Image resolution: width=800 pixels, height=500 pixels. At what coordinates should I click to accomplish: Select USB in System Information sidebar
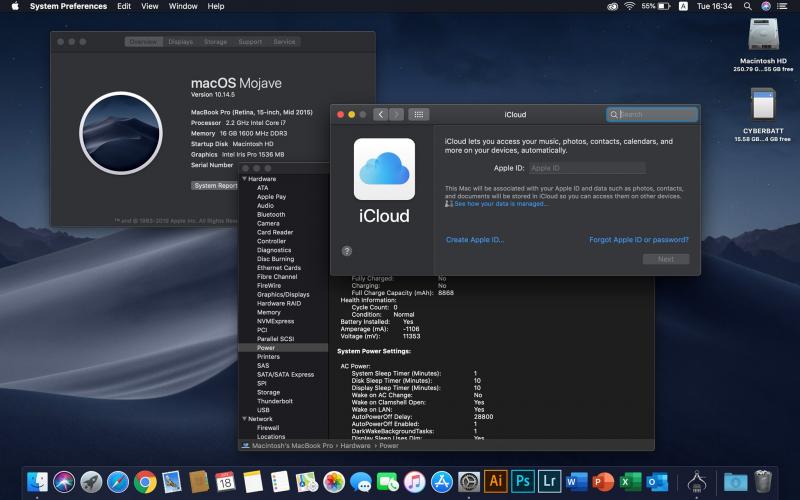coord(263,410)
